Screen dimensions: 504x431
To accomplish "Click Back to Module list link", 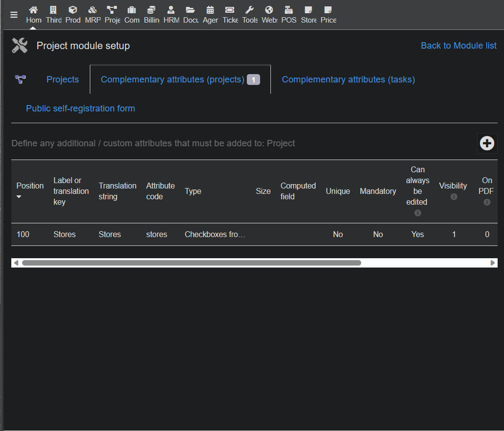I will pyautogui.click(x=458, y=46).
